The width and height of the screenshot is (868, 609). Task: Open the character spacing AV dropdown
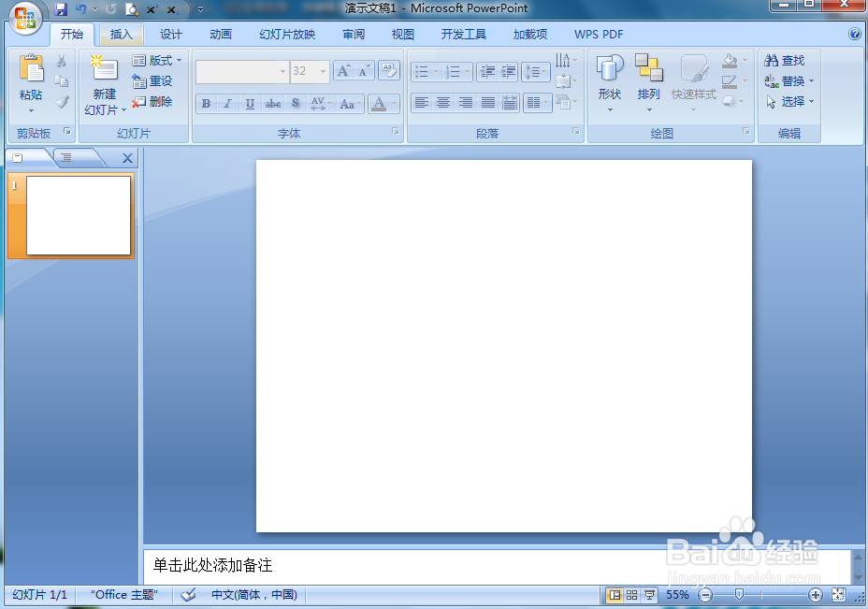click(321, 104)
